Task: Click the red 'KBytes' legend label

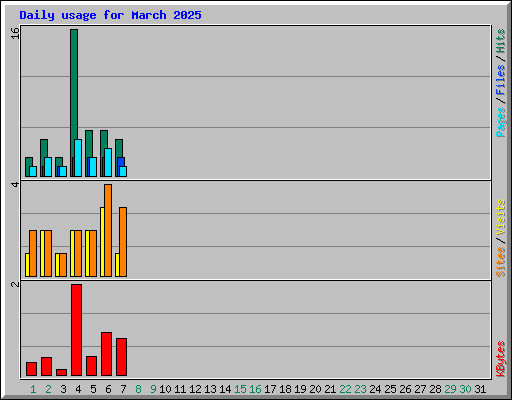Action: pos(501,359)
